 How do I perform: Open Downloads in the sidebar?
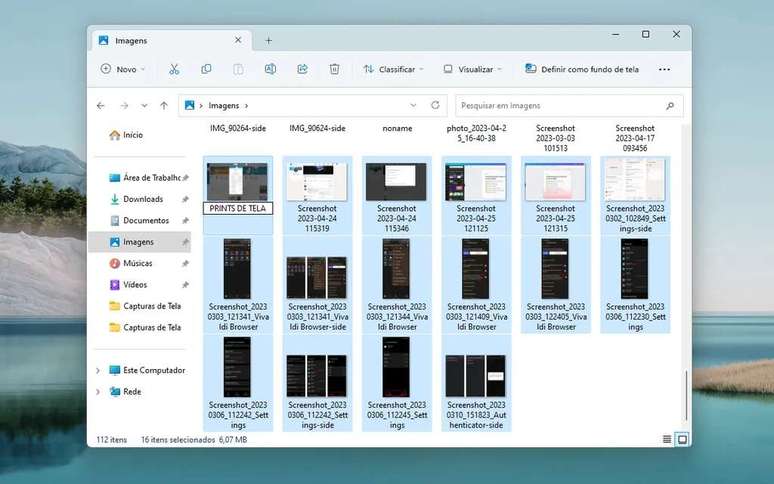click(136, 199)
